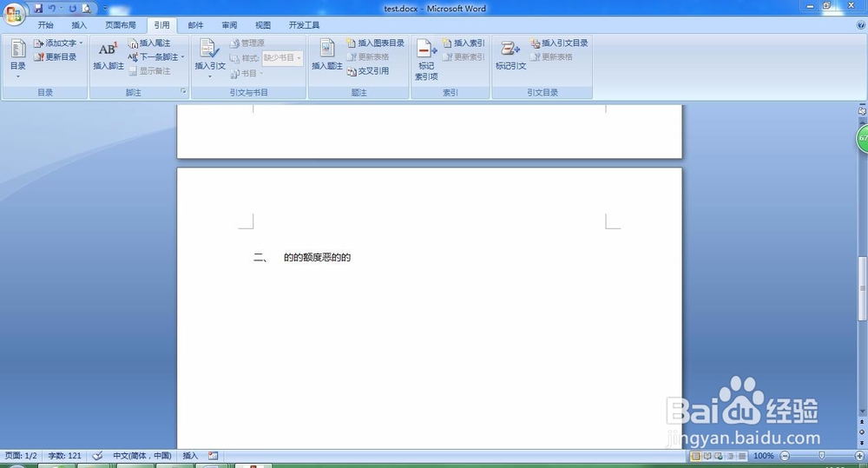Expand the undo history dropdown arrow

coord(61,9)
